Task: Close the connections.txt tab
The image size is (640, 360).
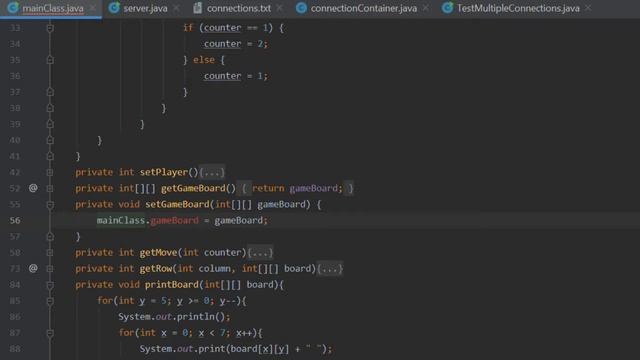Action: [x=279, y=8]
